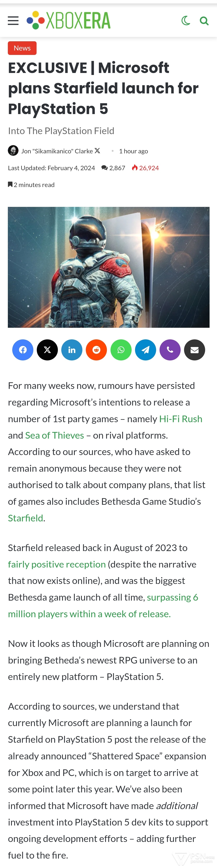Screen dimensions: 217x868
Task: Share the article on Facebook
Action: coord(23,350)
